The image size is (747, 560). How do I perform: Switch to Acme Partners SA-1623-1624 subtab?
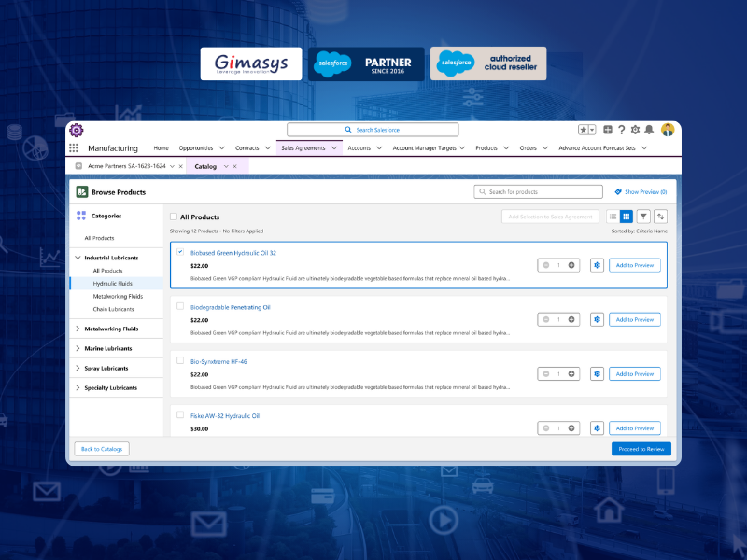click(x=127, y=166)
